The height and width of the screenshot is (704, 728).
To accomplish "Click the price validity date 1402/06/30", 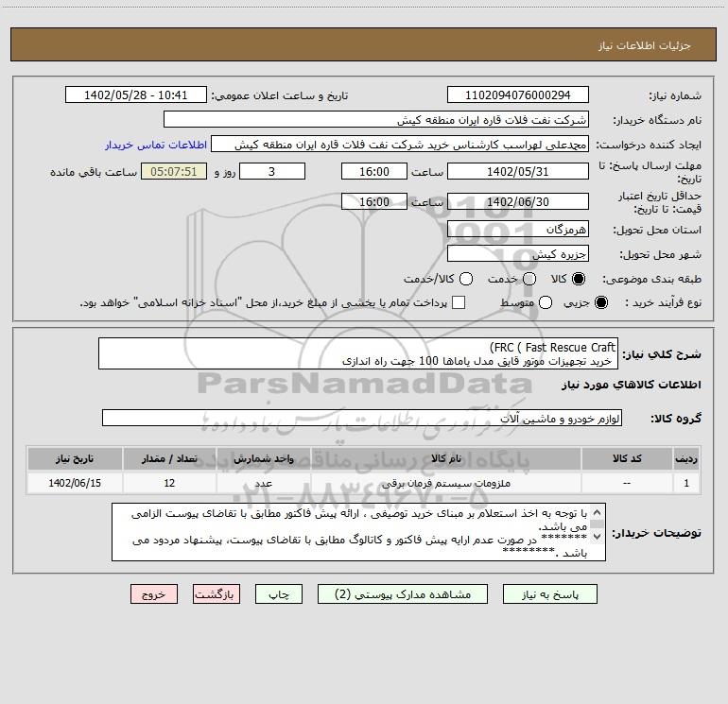I will point(518,201).
